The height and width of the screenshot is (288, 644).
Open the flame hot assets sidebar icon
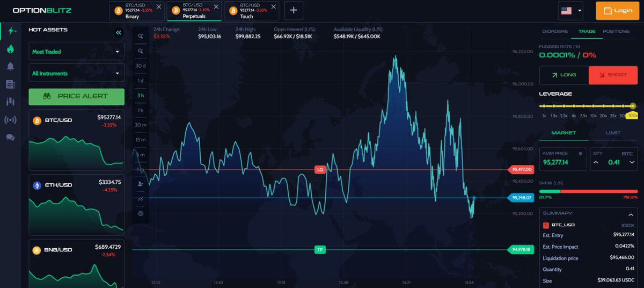pos(10,49)
